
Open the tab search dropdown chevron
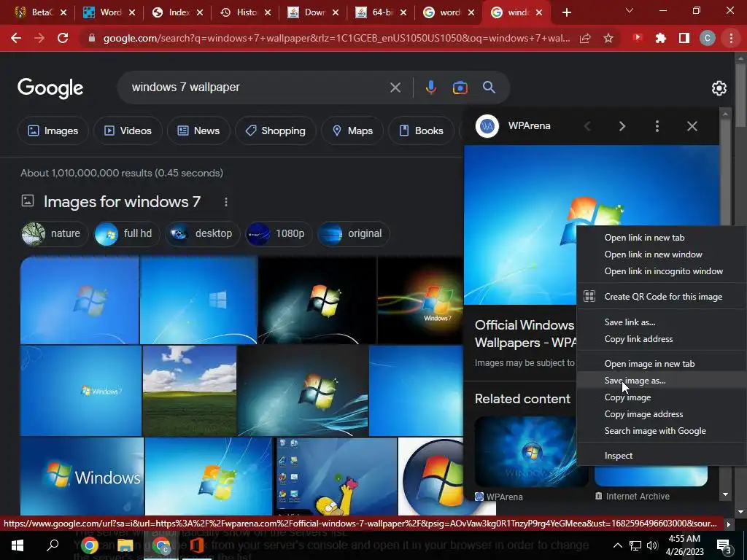coord(630,10)
